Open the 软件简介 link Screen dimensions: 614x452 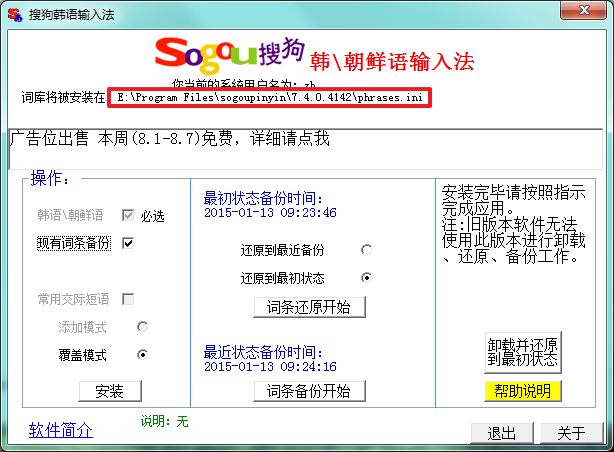(61, 430)
